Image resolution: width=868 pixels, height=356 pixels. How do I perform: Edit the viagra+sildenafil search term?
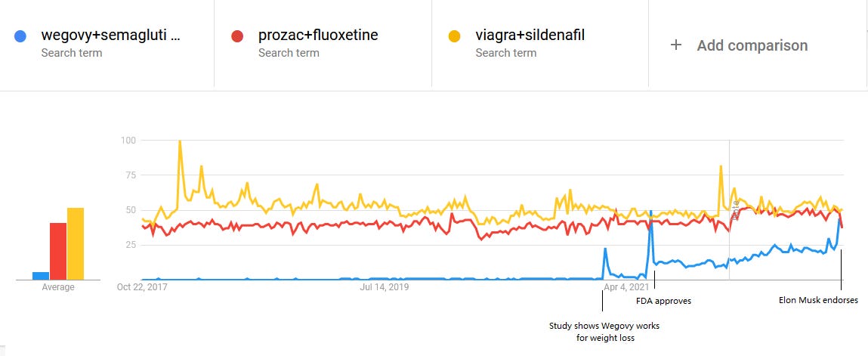tap(530, 36)
